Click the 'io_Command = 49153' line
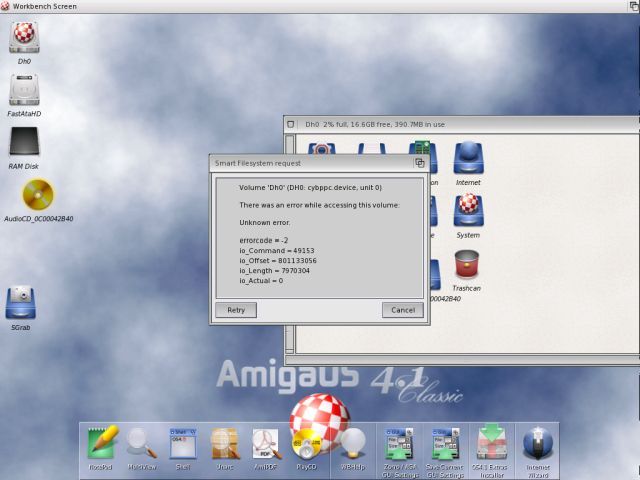Screen dimensions: 640x480 277,251
